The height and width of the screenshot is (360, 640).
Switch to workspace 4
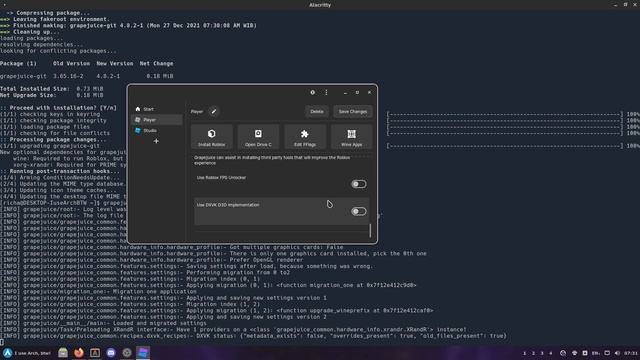pos(551,353)
